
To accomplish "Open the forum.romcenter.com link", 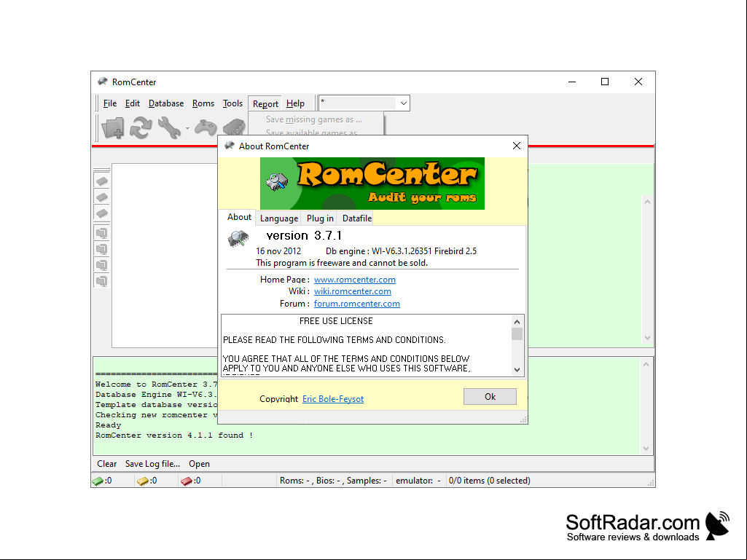I will tap(357, 304).
